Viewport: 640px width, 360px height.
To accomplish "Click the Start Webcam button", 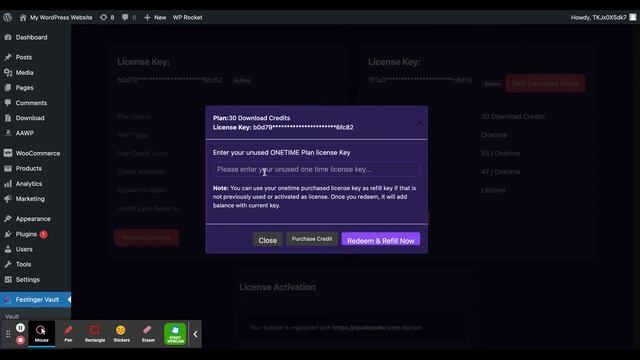I will click(x=175, y=334).
